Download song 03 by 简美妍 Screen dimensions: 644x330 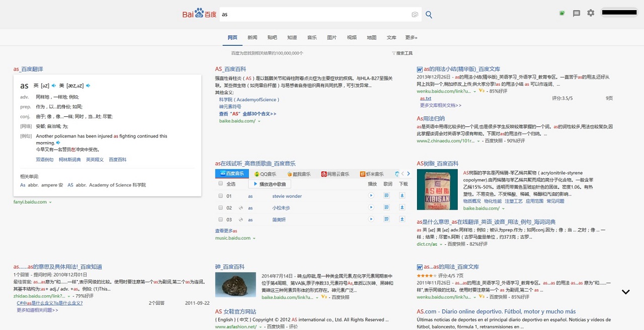402,219
